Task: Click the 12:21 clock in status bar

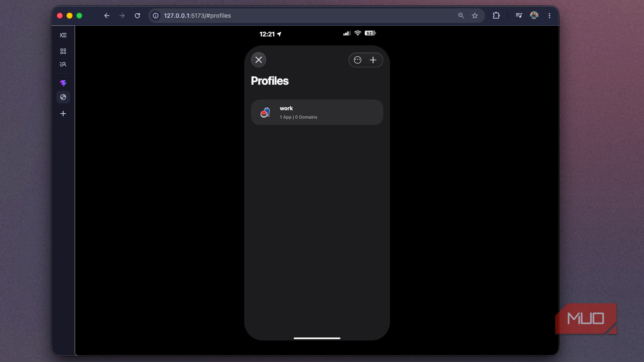Action: click(267, 34)
